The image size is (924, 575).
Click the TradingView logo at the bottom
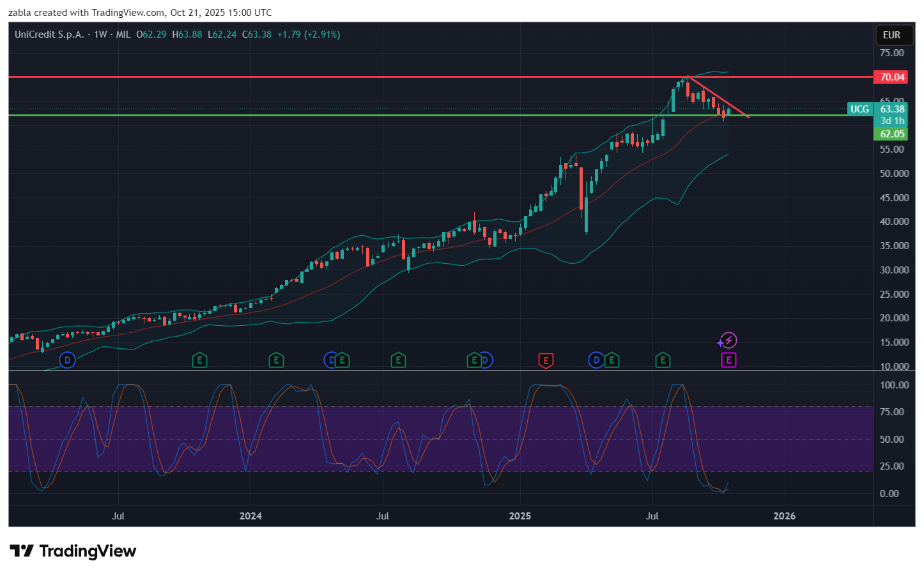tap(73, 551)
